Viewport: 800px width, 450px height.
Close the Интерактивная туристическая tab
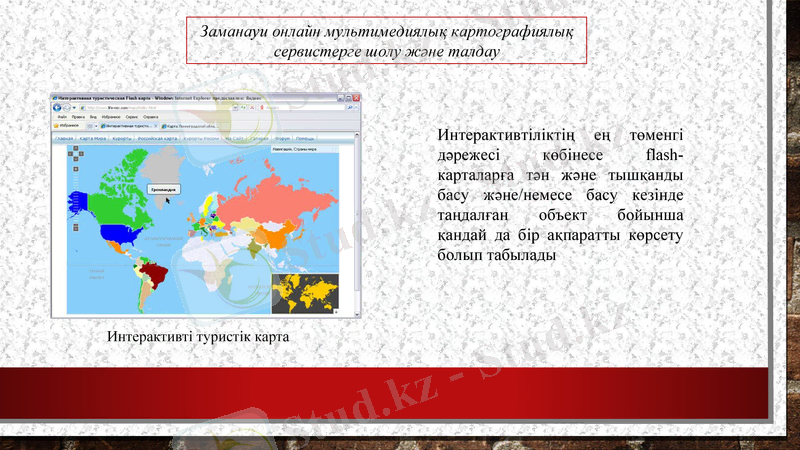click(x=156, y=126)
